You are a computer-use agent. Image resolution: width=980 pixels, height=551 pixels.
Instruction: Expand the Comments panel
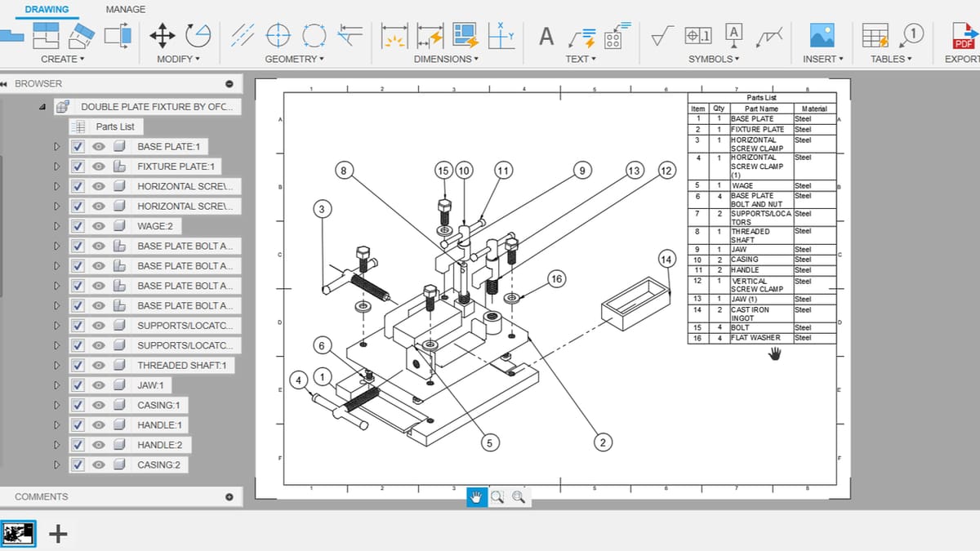(229, 496)
